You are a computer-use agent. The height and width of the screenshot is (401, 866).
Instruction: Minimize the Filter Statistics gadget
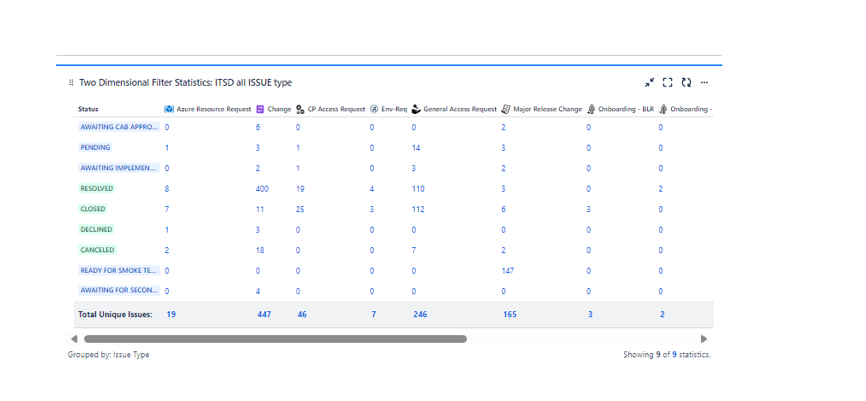click(650, 83)
